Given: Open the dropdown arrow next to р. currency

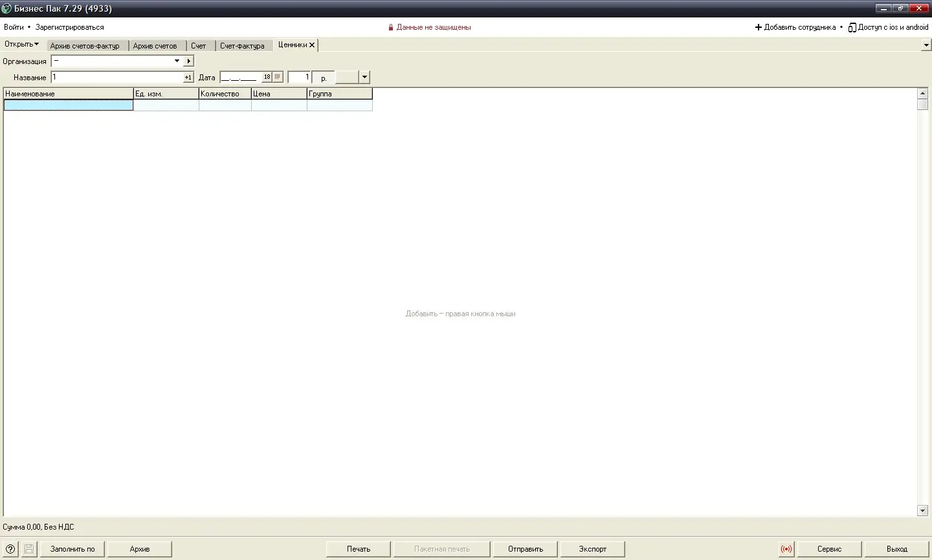Looking at the screenshot, I should pos(364,77).
